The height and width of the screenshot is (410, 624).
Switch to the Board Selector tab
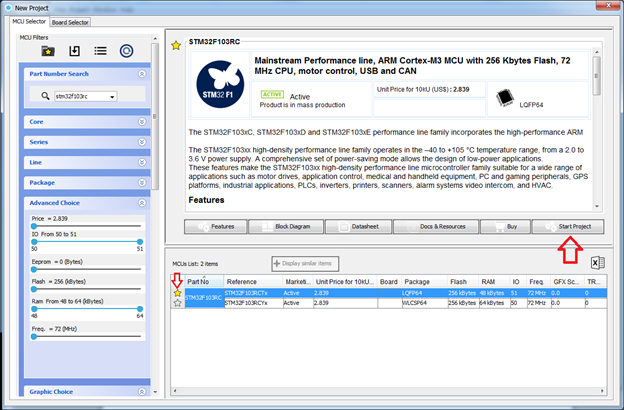point(70,22)
